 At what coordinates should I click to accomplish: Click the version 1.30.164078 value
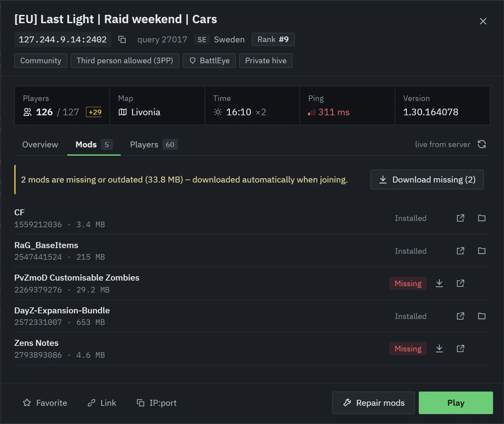coord(431,112)
